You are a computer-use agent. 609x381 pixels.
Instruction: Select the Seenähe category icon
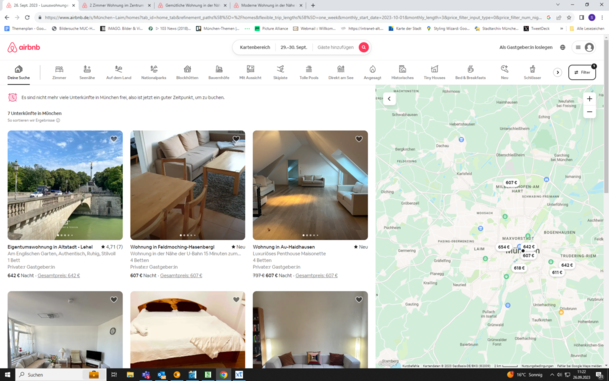click(87, 69)
